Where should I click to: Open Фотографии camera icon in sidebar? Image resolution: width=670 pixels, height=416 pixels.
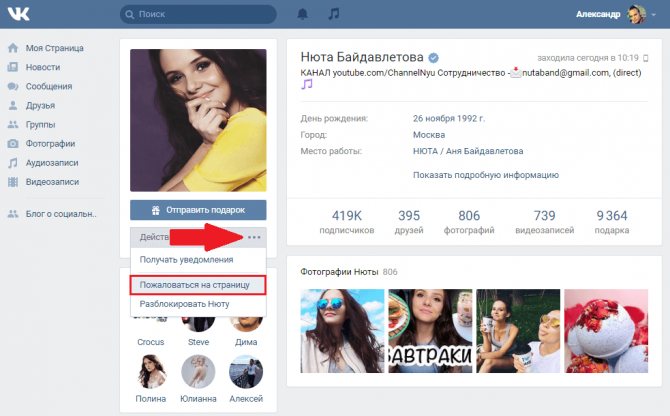(13, 144)
